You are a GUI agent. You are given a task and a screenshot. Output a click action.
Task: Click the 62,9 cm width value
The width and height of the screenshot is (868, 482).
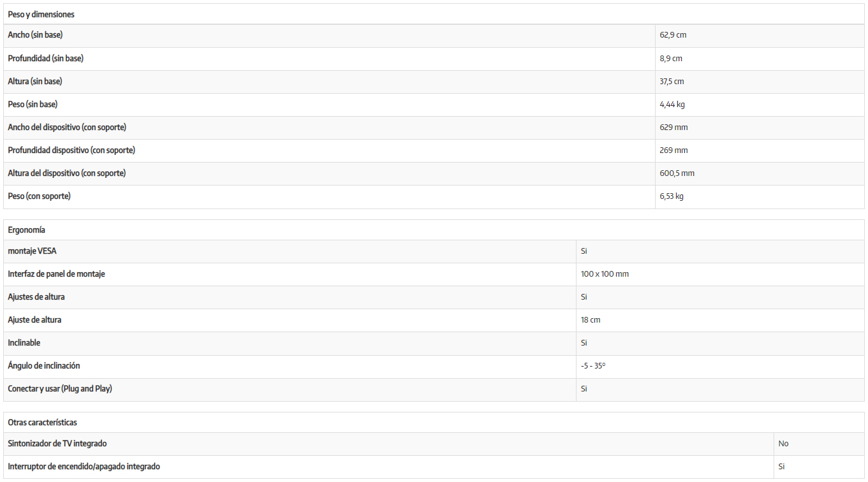click(673, 35)
